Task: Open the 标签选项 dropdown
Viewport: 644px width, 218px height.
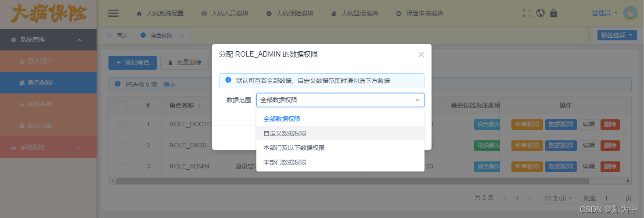Action: tap(617, 35)
